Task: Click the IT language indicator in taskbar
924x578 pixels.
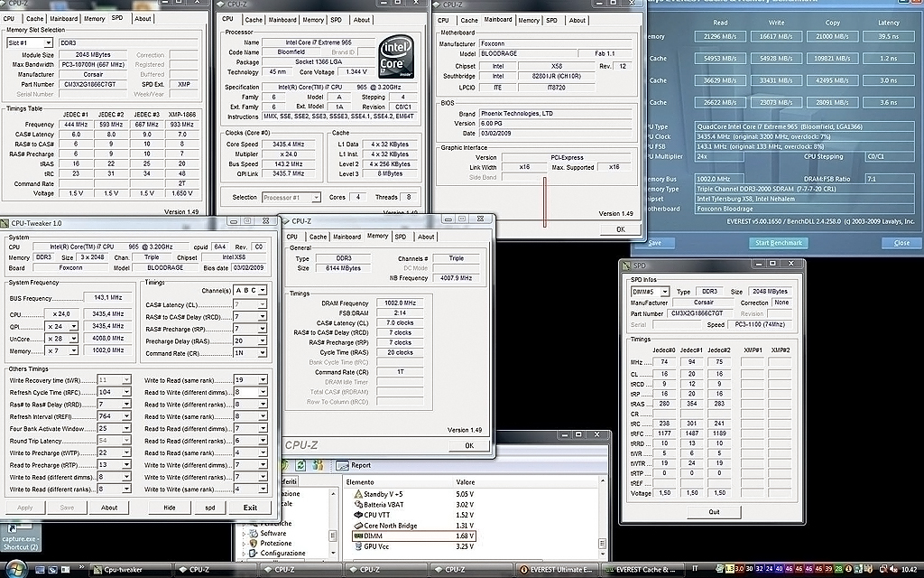Action: coord(696,569)
